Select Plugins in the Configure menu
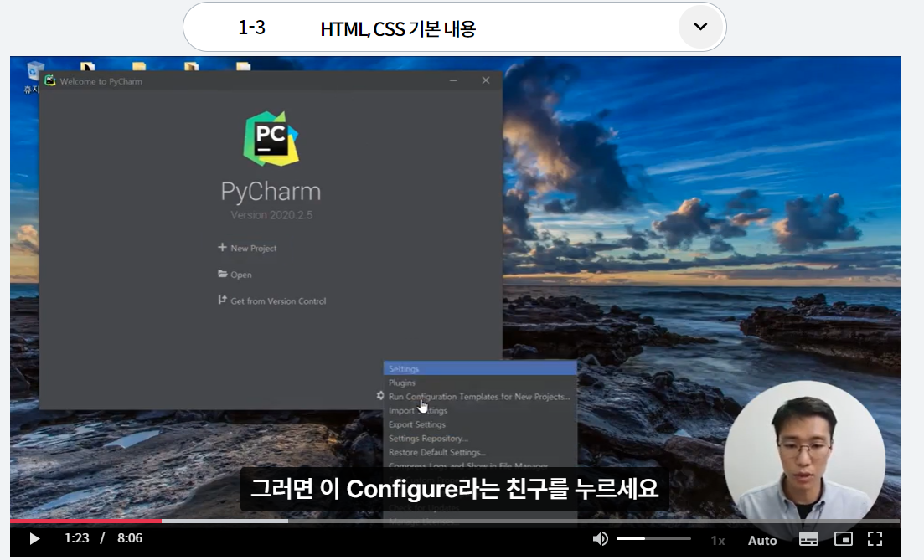The width and height of the screenshot is (924, 560). [x=480, y=383]
